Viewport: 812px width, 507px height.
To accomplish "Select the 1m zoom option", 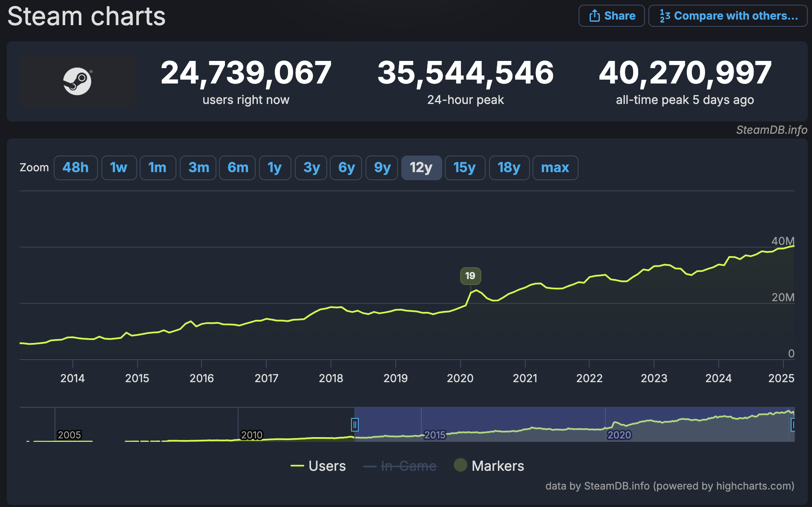I will (x=157, y=167).
